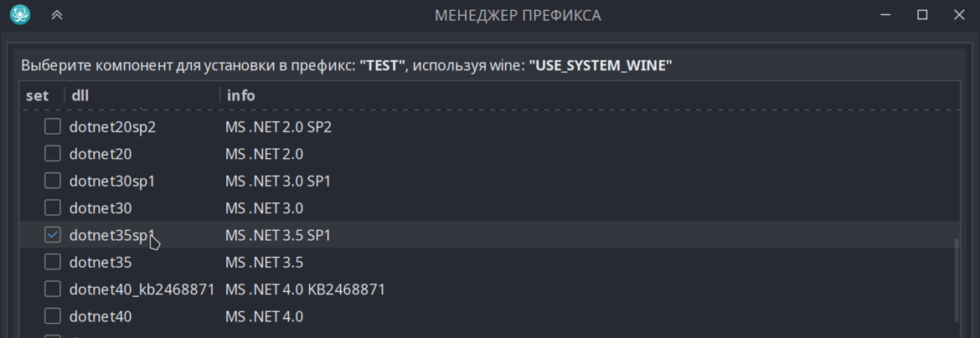Click the double chevron up icon
Viewport: 980px width, 338px height.
point(57,15)
